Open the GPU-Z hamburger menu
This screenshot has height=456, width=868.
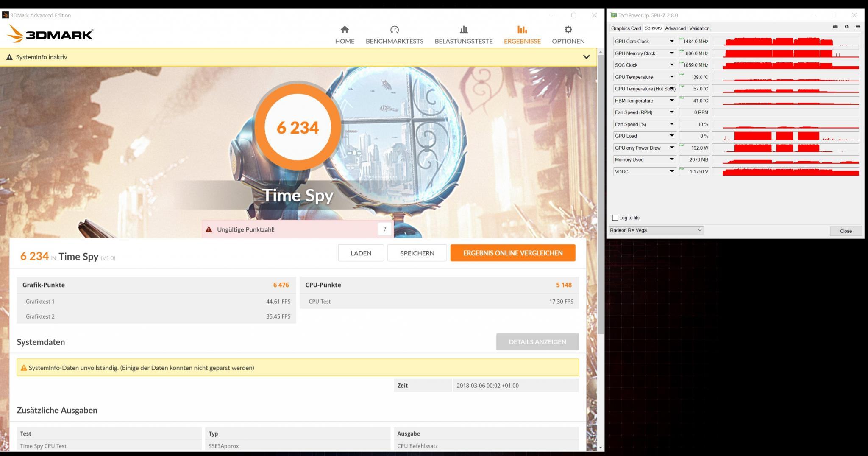coord(857,27)
